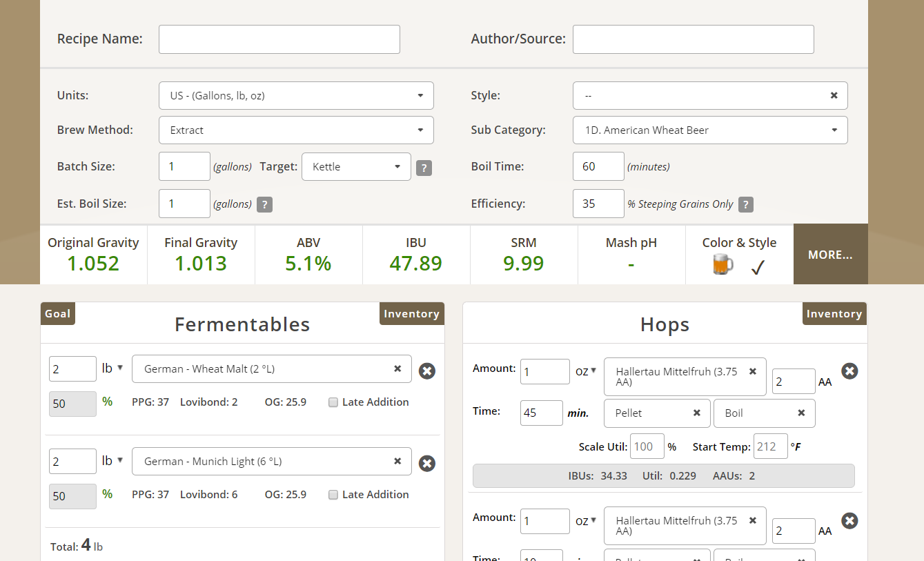Clear the Pellet hop type in first hop
Image resolution: width=924 pixels, height=561 pixels.
click(697, 413)
